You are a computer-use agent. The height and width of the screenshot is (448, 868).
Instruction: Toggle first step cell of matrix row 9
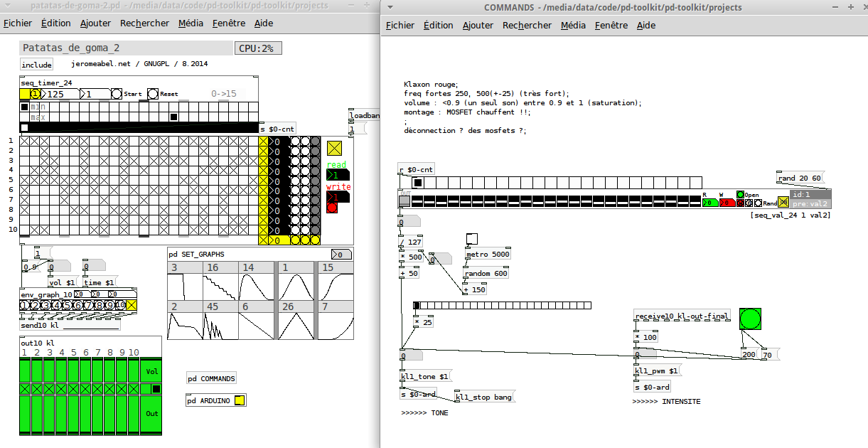[x=25, y=220]
